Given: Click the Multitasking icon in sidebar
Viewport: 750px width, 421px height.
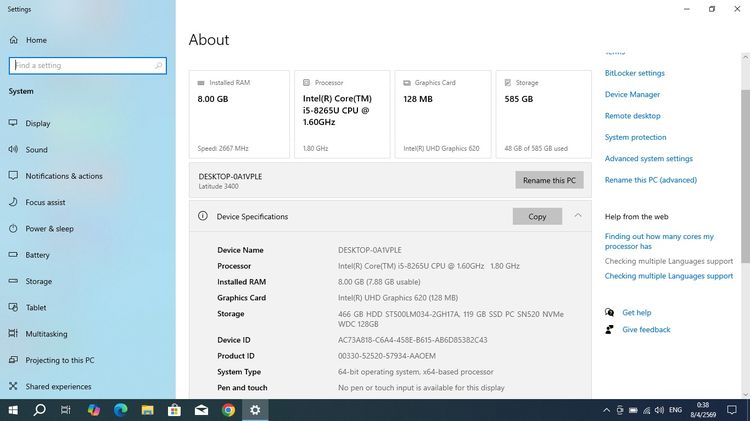Looking at the screenshot, I should (13, 333).
